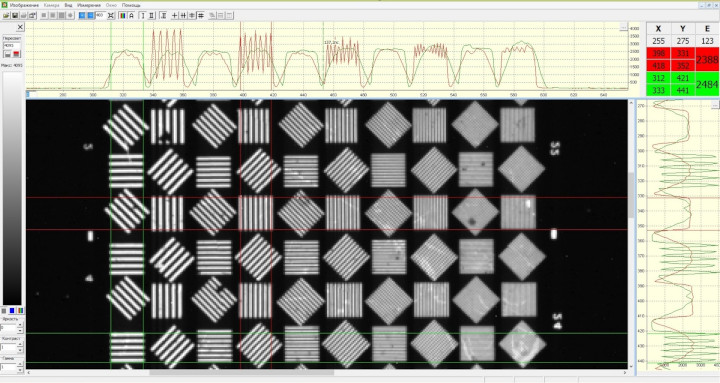
Task: Increase gamma (Гамма) with up arrow
Action: 20,364
